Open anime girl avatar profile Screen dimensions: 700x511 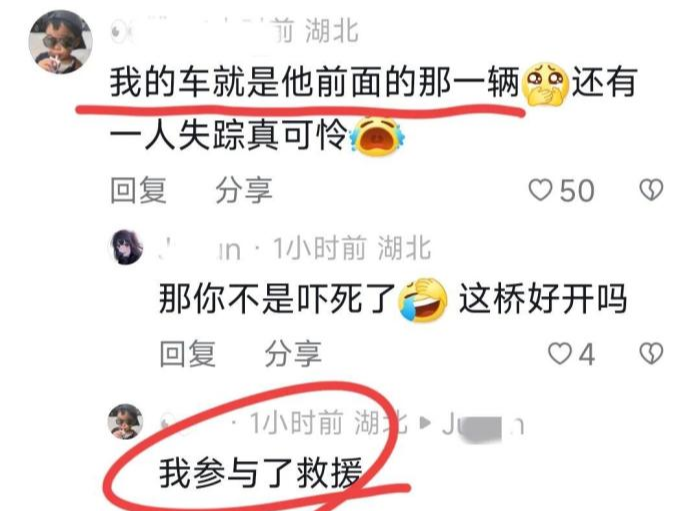click(127, 247)
